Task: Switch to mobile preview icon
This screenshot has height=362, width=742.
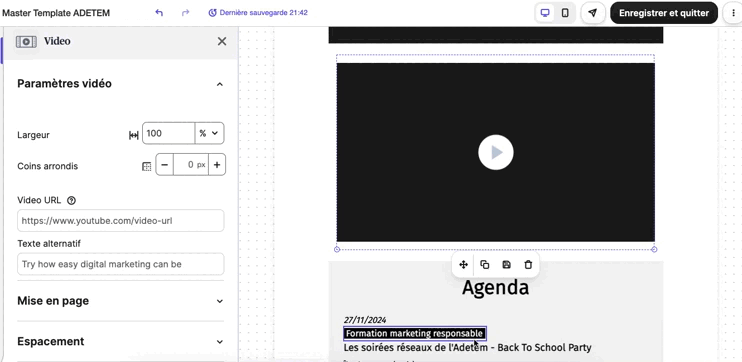Action: 565,13
